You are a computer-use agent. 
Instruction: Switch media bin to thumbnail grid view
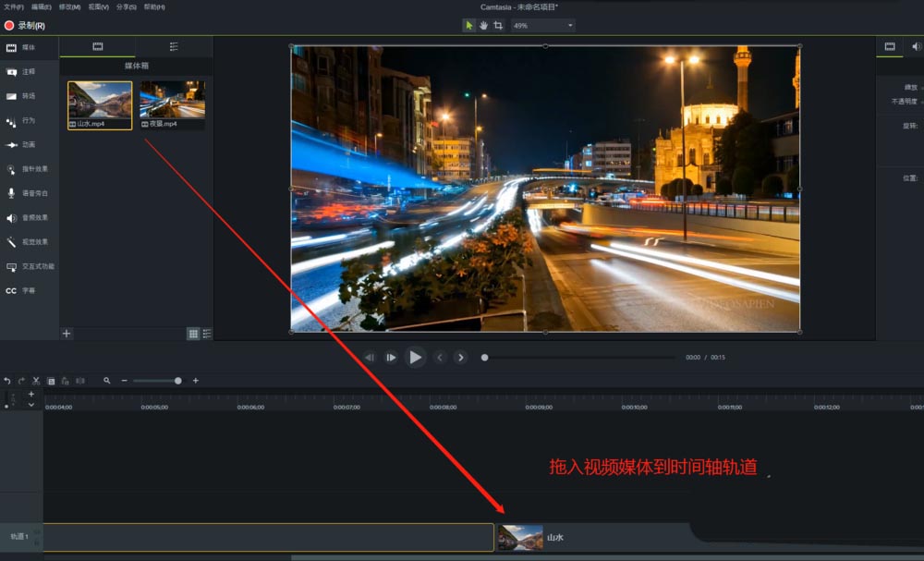[193, 334]
